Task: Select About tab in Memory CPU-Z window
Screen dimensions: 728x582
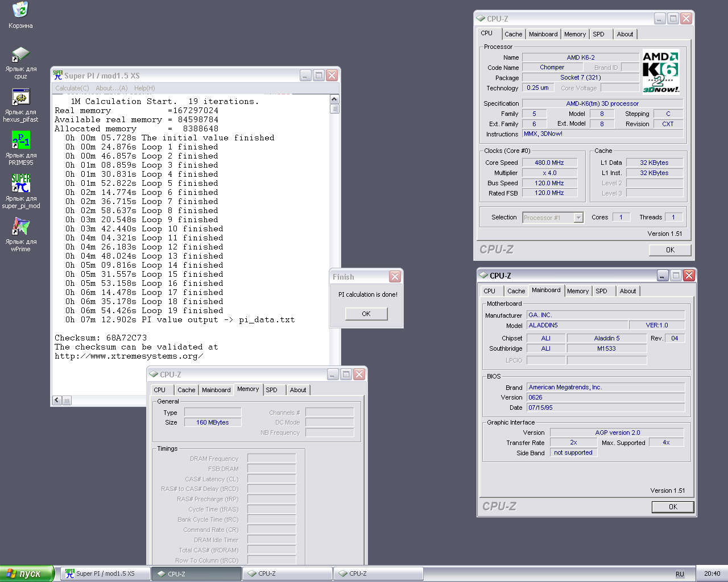Action: pyautogui.click(x=298, y=390)
